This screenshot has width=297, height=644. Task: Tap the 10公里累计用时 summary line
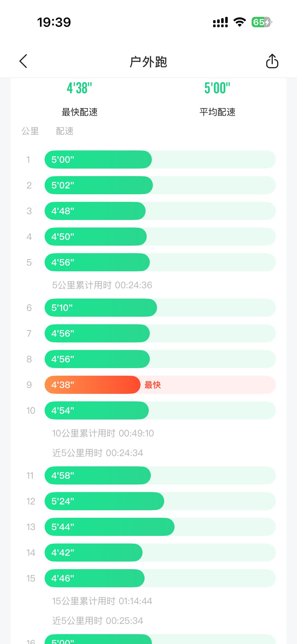pos(103,433)
